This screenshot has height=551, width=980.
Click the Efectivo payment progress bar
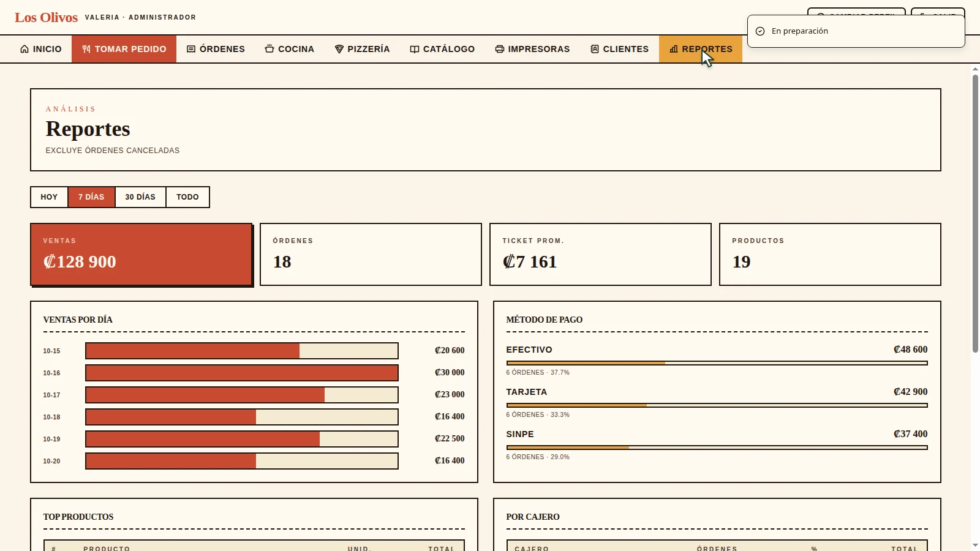point(717,363)
